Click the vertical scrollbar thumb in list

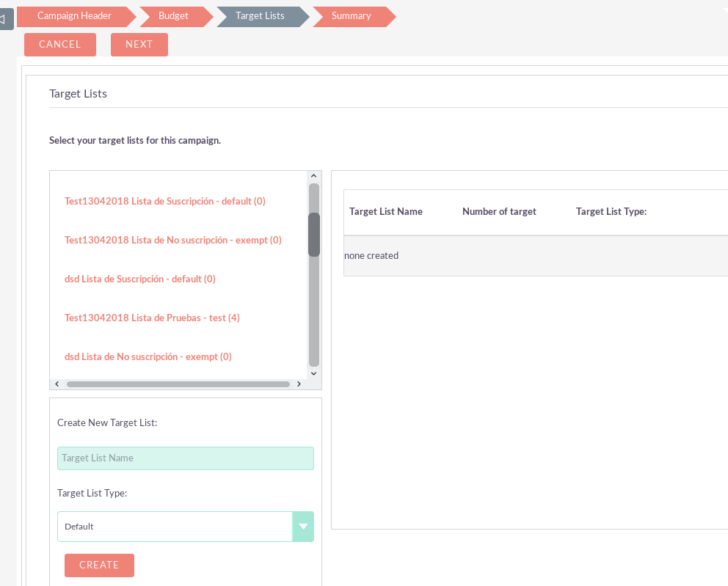[314, 235]
